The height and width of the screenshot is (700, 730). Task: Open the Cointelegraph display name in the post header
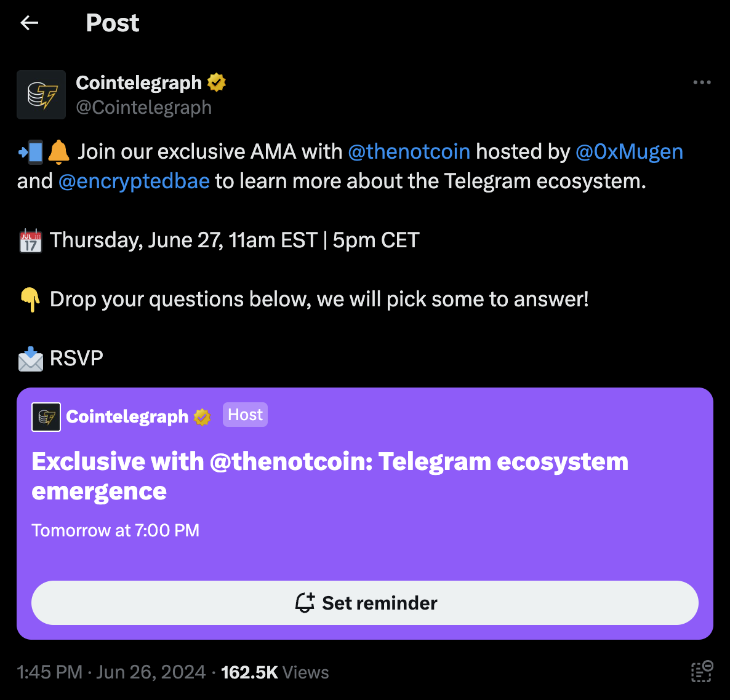pos(138,82)
